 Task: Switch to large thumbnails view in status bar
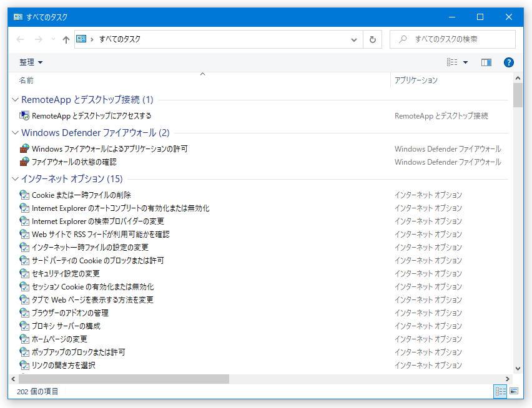(514, 391)
